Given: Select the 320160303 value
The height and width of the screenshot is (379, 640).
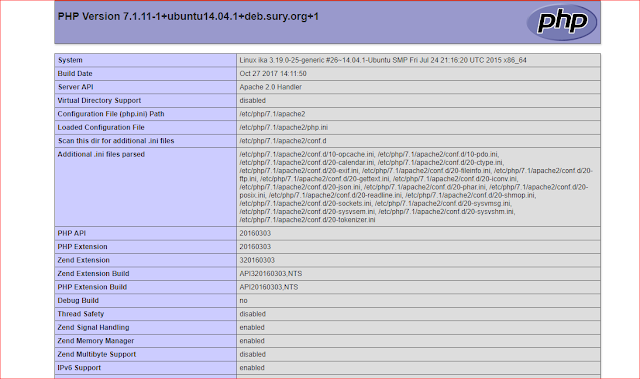Looking at the screenshot, I should click(x=257, y=260).
